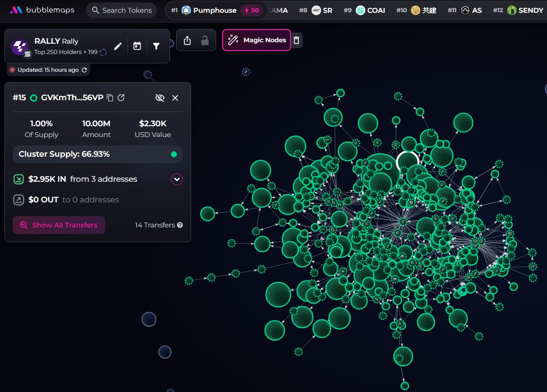The width and height of the screenshot is (547, 392).
Task: Click the Search Tokens field
Action: [x=121, y=10]
